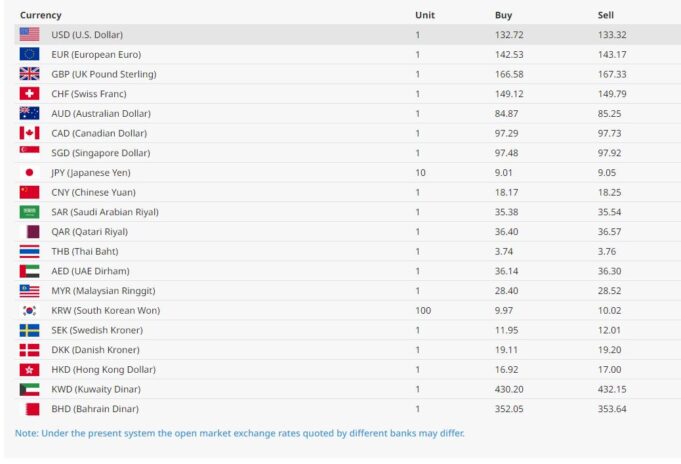The width and height of the screenshot is (681, 464).
Task: Select the QAR (Qatari Riyal) label
Action: tap(89, 232)
